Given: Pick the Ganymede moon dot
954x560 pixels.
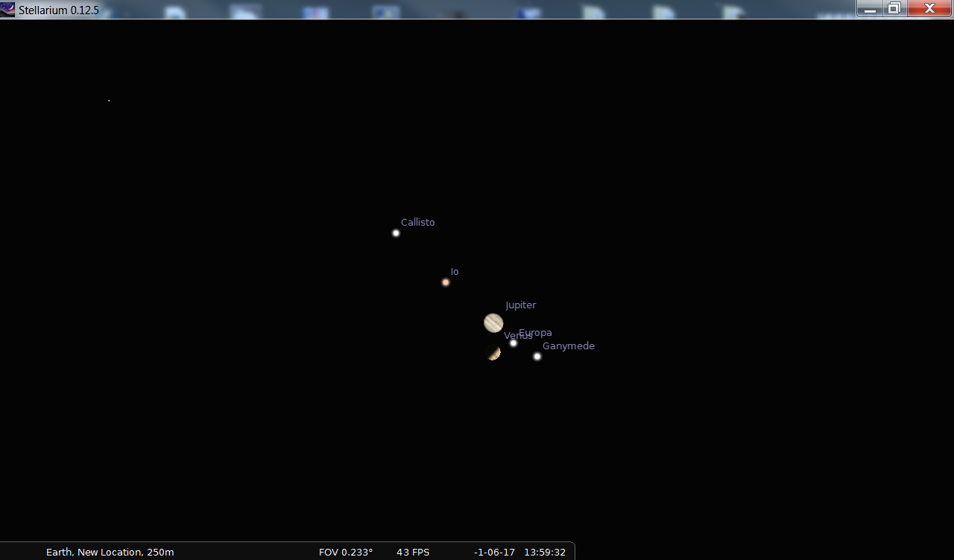Looking at the screenshot, I should (537, 356).
